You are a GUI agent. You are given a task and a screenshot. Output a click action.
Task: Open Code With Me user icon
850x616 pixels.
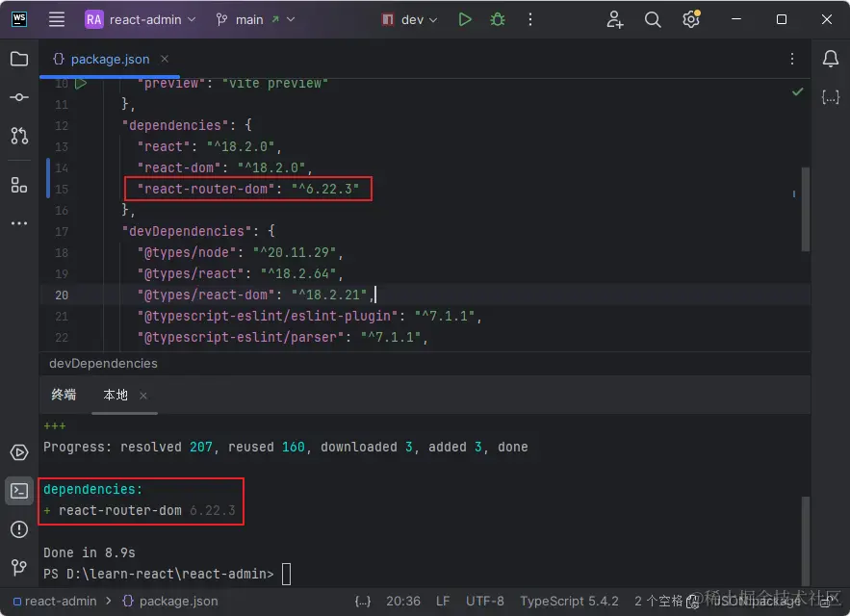point(614,19)
